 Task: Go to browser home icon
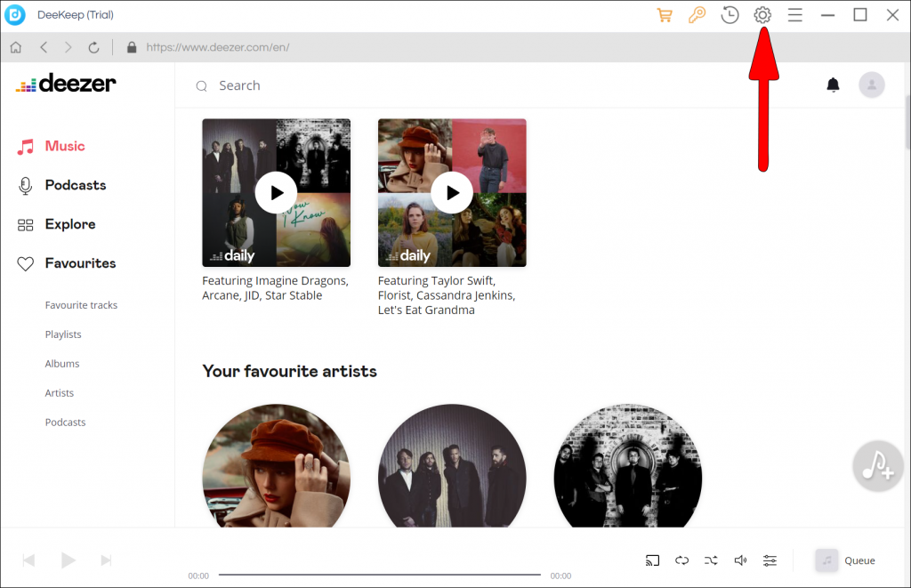pos(16,47)
